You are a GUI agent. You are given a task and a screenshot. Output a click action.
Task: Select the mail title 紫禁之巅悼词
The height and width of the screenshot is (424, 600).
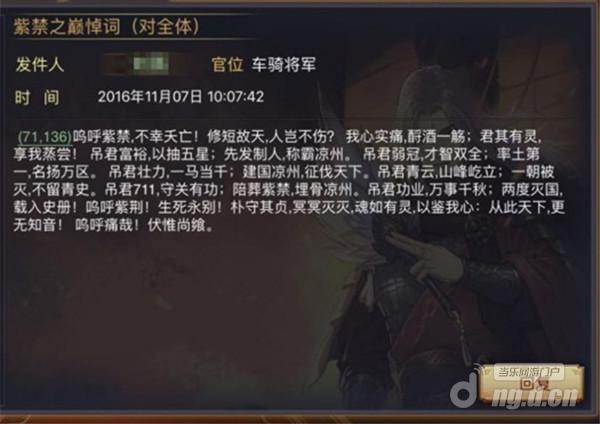67,26
